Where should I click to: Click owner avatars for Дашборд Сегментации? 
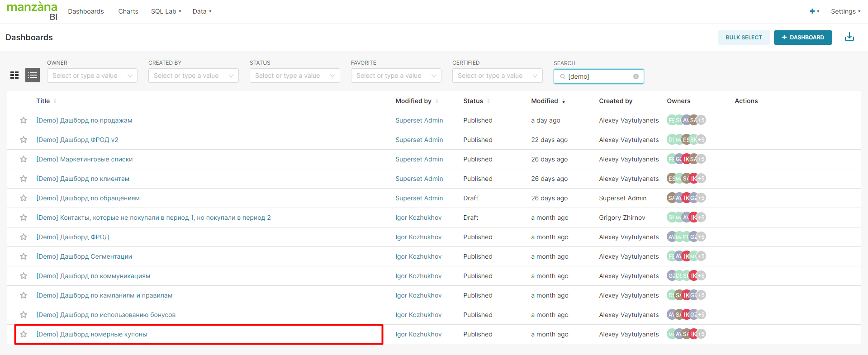(686, 256)
